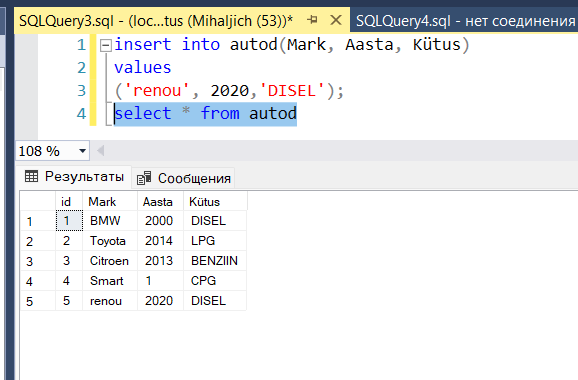Collapse the insert statement block
This screenshot has height=380, width=578.
coord(106,46)
